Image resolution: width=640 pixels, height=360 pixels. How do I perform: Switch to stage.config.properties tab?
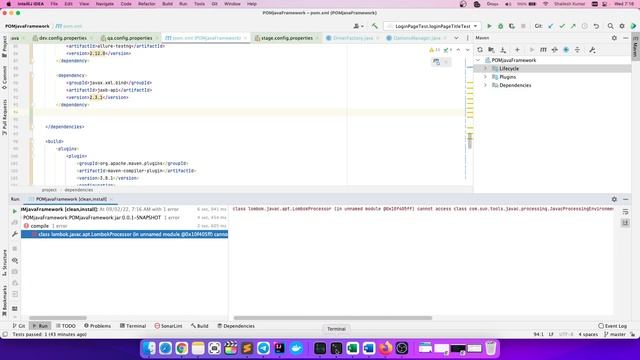tap(287, 38)
